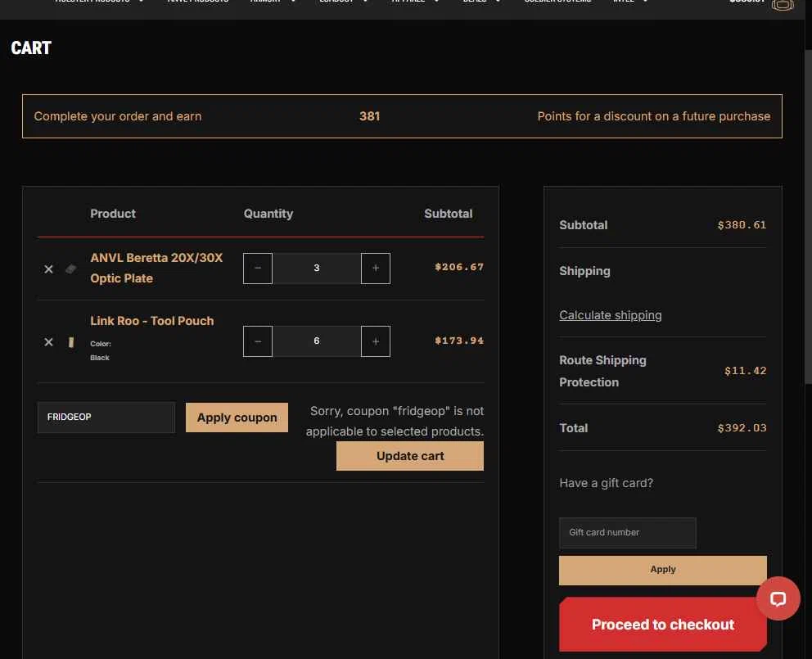Viewport: 812px width, 659px height.
Task: Click the CART page heading
Action: coord(31,48)
